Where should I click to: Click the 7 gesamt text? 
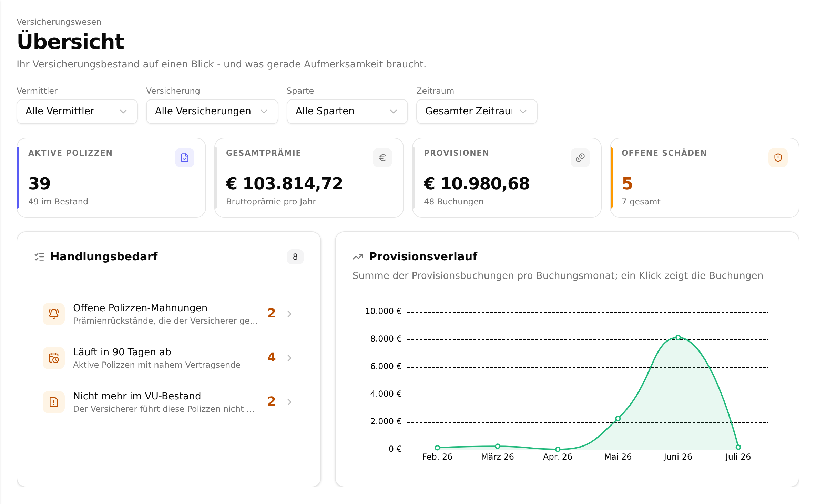[x=641, y=202]
